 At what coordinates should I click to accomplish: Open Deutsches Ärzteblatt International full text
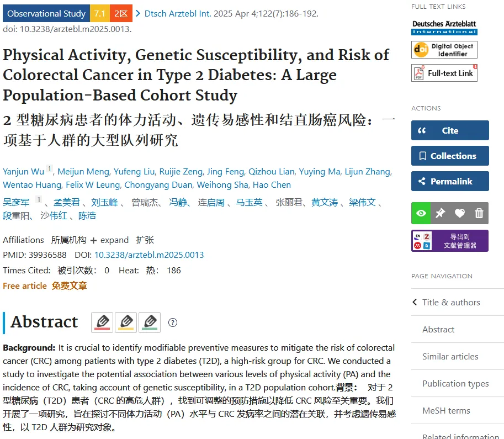tap(444, 28)
